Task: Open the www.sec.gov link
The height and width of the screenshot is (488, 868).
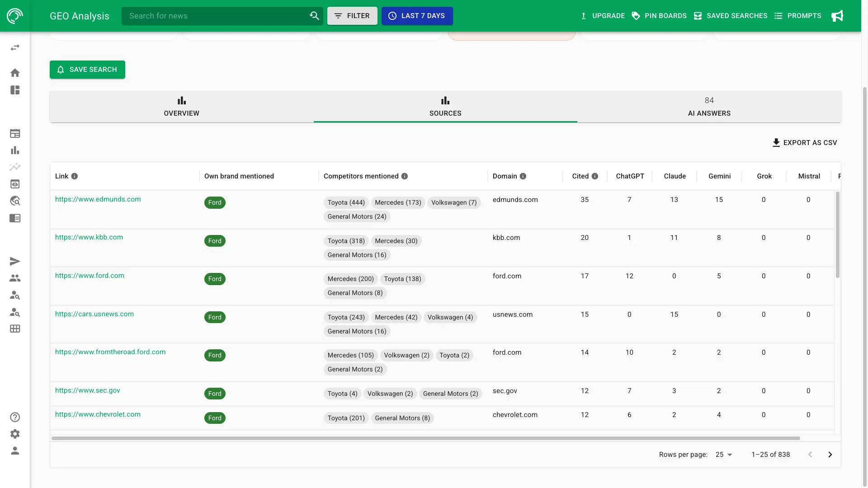Action: 88,390
